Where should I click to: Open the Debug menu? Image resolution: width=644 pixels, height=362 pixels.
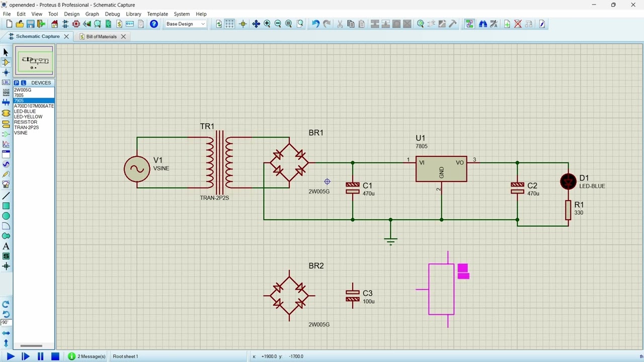click(x=112, y=14)
